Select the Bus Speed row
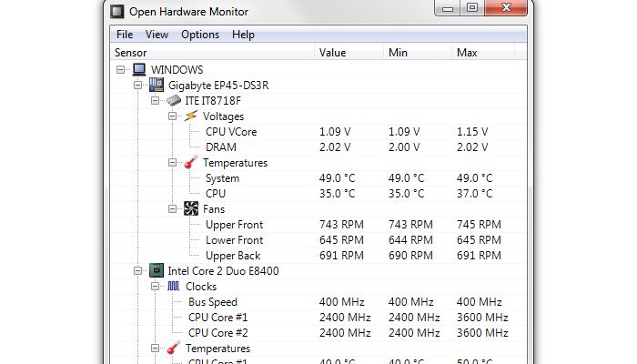Viewport: 637px width, 364px height. 318,302
